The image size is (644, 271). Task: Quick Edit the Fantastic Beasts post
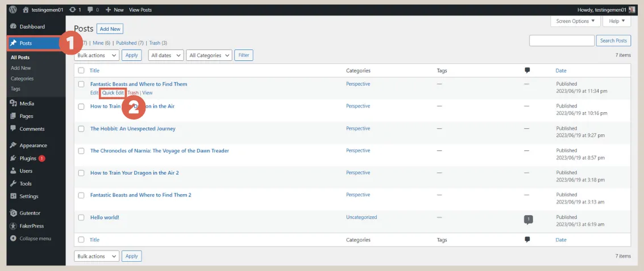click(113, 93)
